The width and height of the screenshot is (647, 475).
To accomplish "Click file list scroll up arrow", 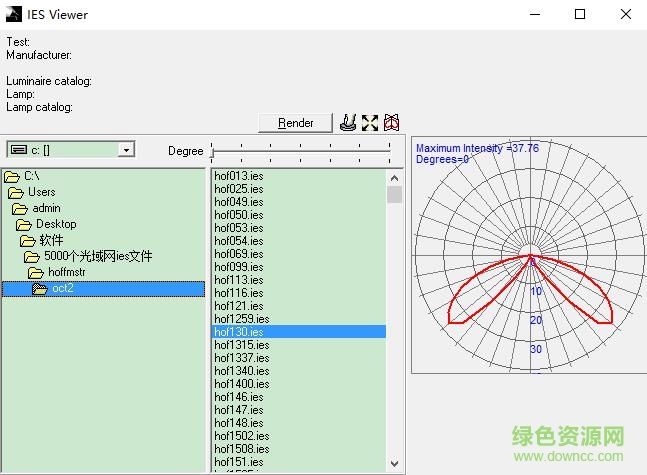I will pyautogui.click(x=394, y=176).
